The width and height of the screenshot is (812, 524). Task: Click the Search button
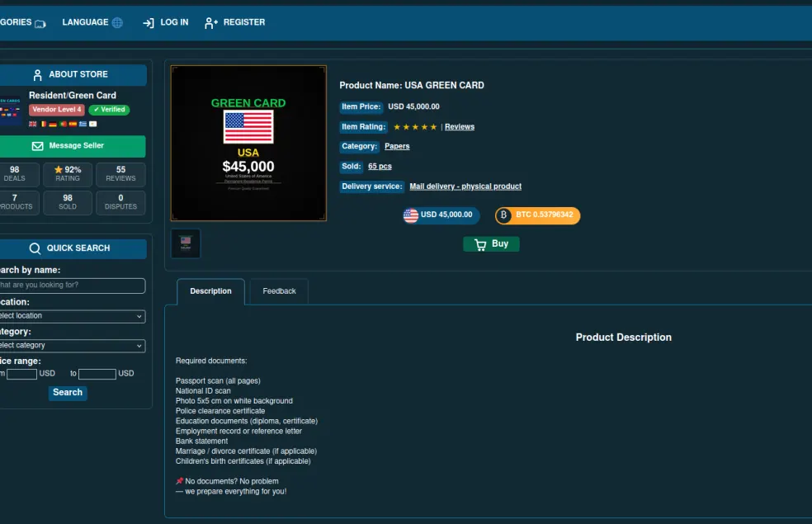[68, 393]
